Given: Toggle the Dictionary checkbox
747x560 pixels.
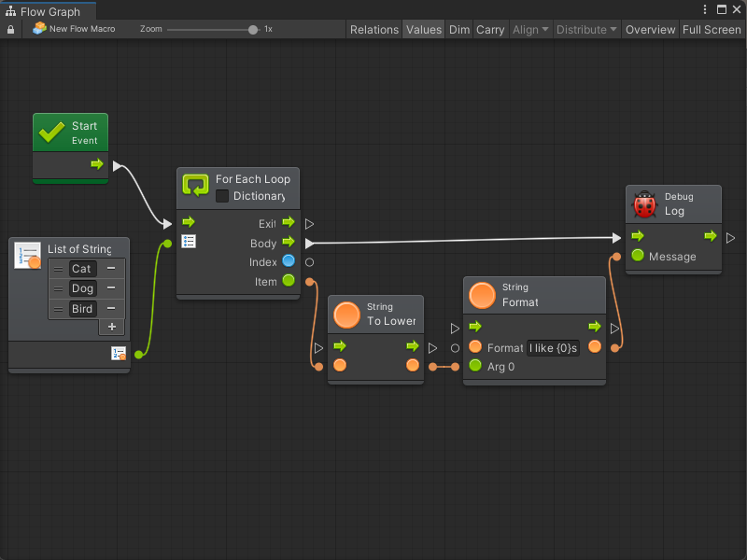Looking at the screenshot, I should [222, 196].
